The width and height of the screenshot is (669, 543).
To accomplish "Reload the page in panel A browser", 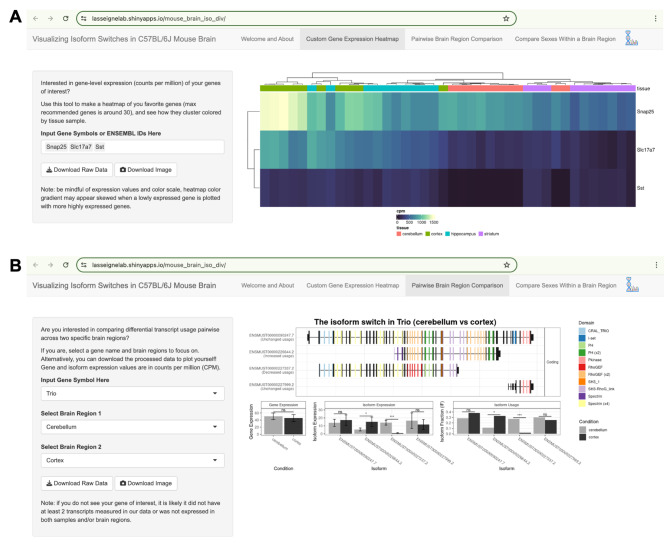I will [x=65, y=18].
